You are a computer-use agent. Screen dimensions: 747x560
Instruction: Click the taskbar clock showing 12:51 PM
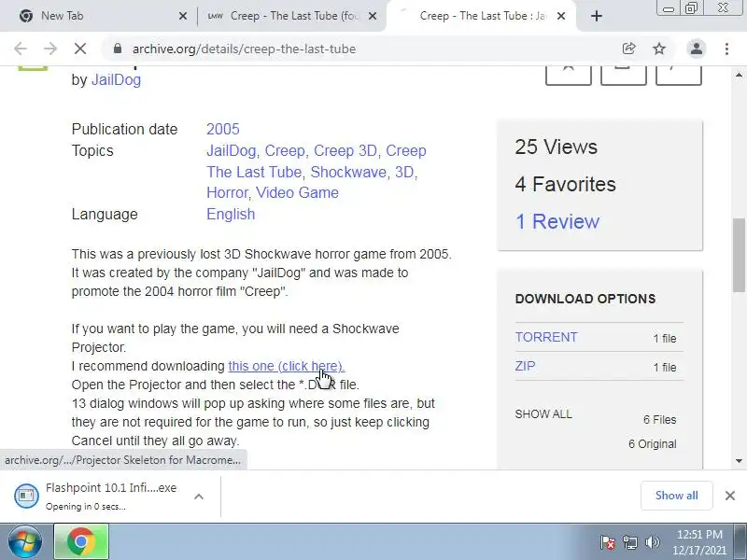698,542
